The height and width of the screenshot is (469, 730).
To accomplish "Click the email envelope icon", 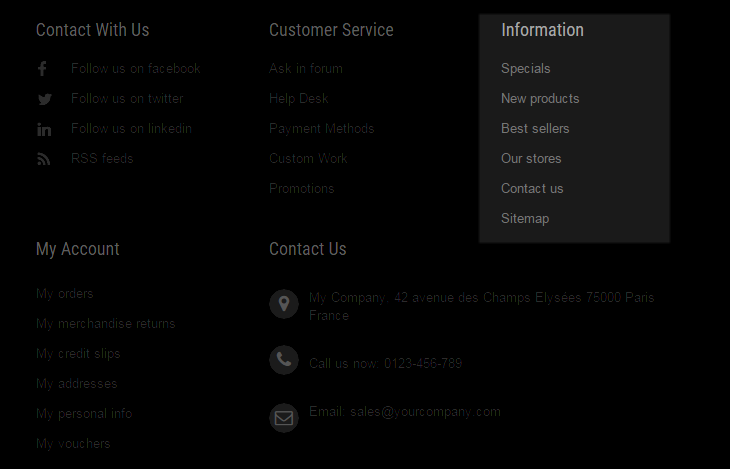I will coord(284,418).
